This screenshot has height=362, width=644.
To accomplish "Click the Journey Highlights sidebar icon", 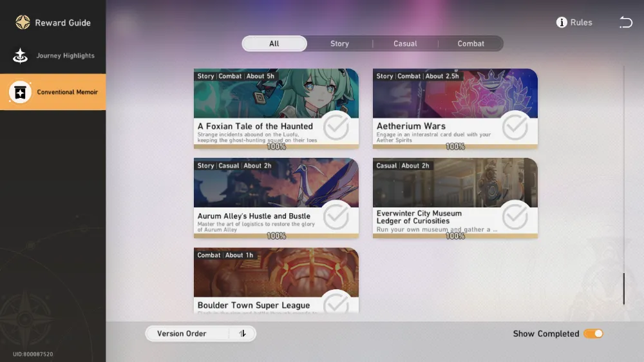I will 20,55.
